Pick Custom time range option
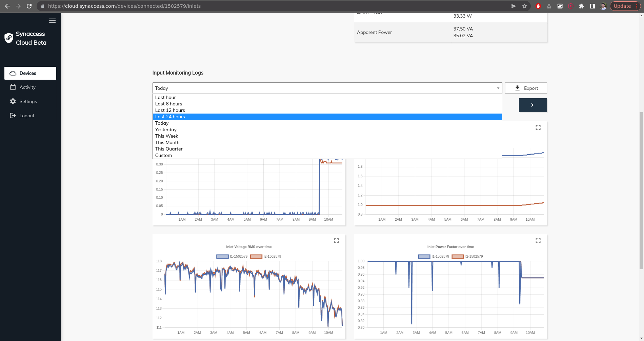The image size is (644, 341). (163, 155)
